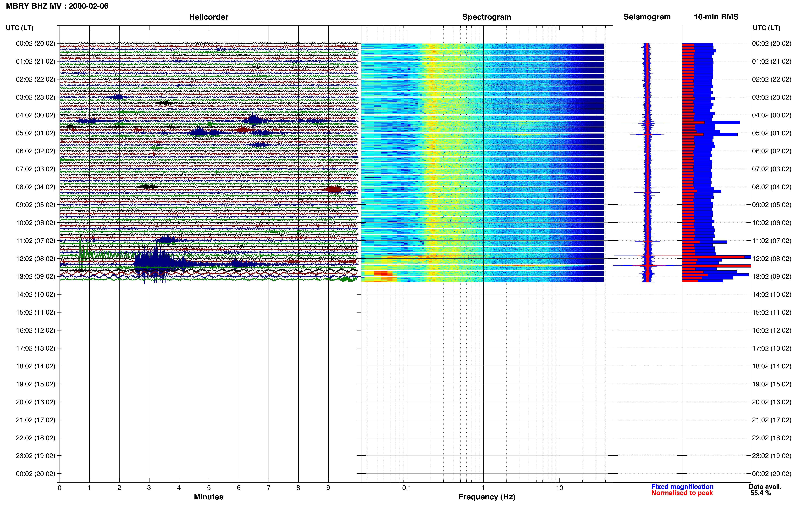Click left time label '16:02 (12:02)'
This screenshot has width=812, height=508.
click(x=35, y=330)
